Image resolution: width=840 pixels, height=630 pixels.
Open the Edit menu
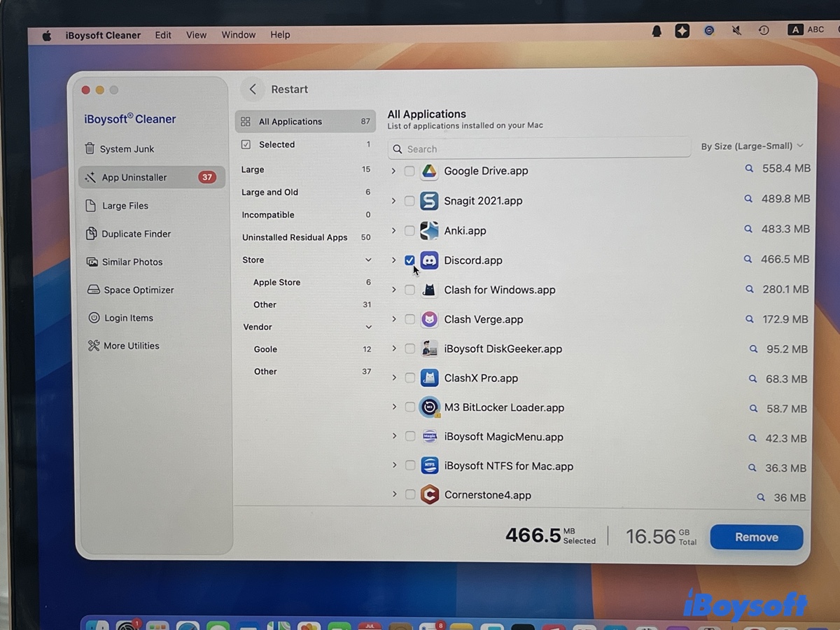click(163, 35)
